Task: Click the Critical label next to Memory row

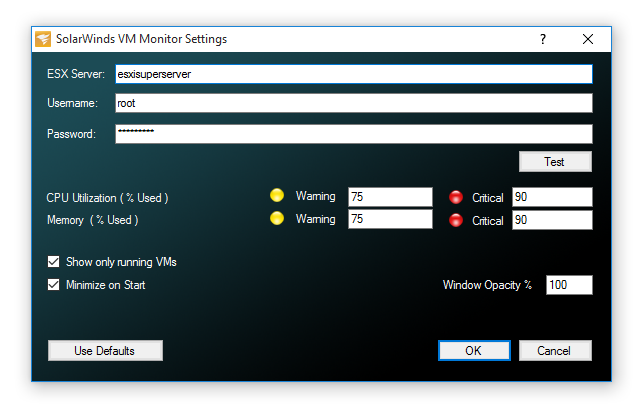Action: point(488,221)
